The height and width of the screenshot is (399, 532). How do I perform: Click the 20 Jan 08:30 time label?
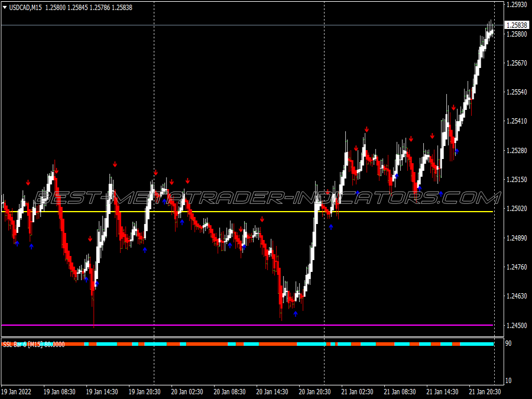click(x=230, y=392)
